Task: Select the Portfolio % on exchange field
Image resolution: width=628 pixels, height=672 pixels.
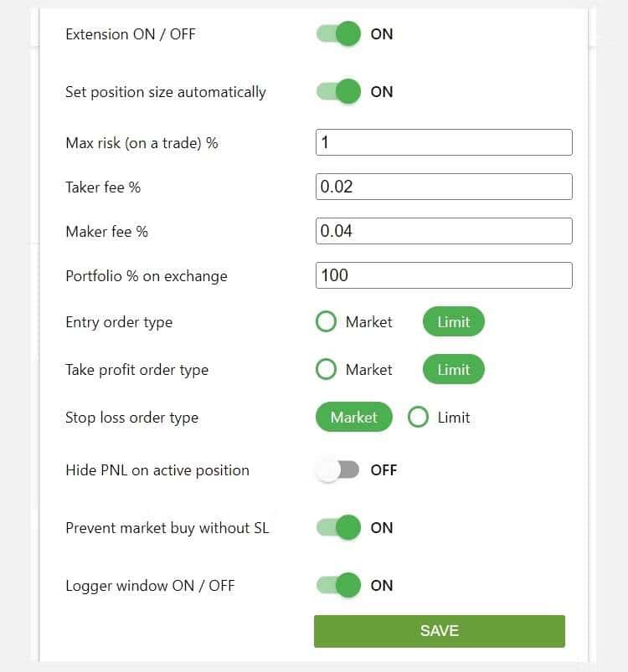Action: [x=444, y=275]
